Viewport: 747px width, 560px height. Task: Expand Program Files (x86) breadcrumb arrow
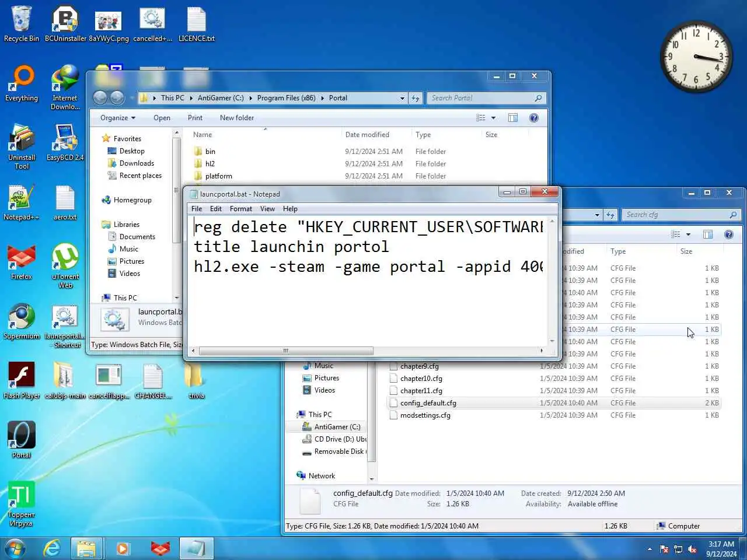322,98
